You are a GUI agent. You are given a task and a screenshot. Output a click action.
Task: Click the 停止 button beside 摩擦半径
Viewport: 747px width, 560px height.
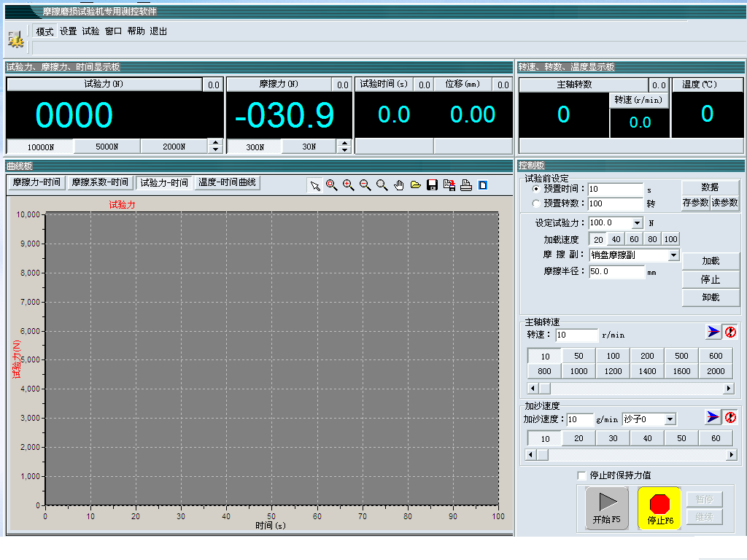coord(711,279)
